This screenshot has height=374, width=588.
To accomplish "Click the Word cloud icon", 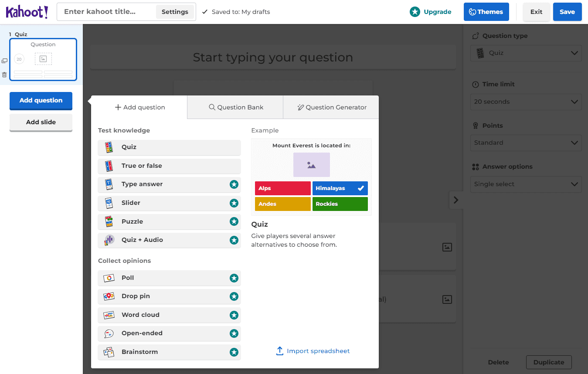I will (x=109, y=315).
